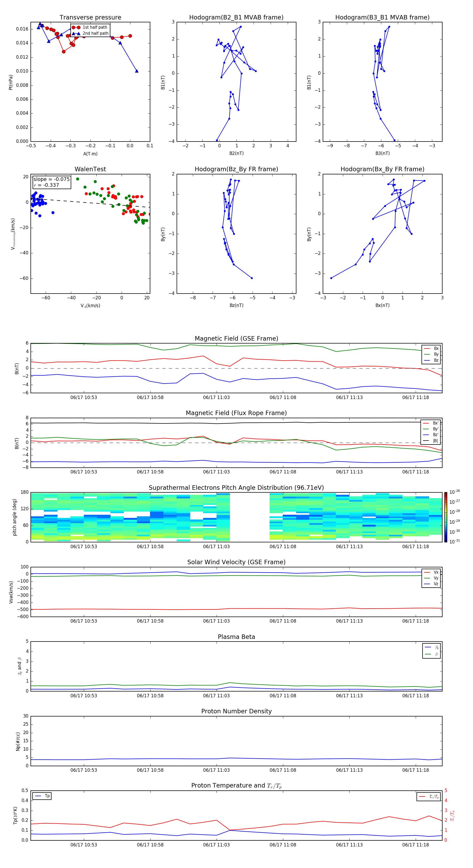Click the 'Transverse pressure' plot title
473x868 pixels.
(90, 17)
